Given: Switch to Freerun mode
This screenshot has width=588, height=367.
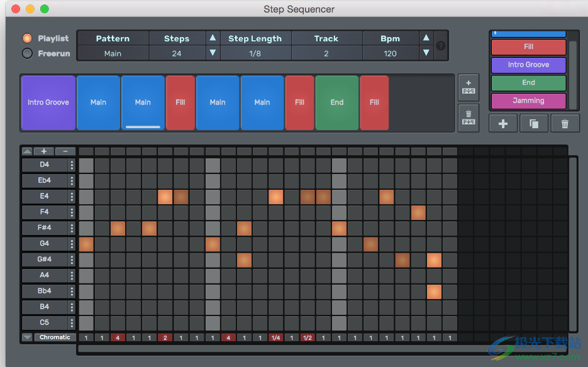Looking at the screenshot, I should pyautogui.click(x=28, y=53).
